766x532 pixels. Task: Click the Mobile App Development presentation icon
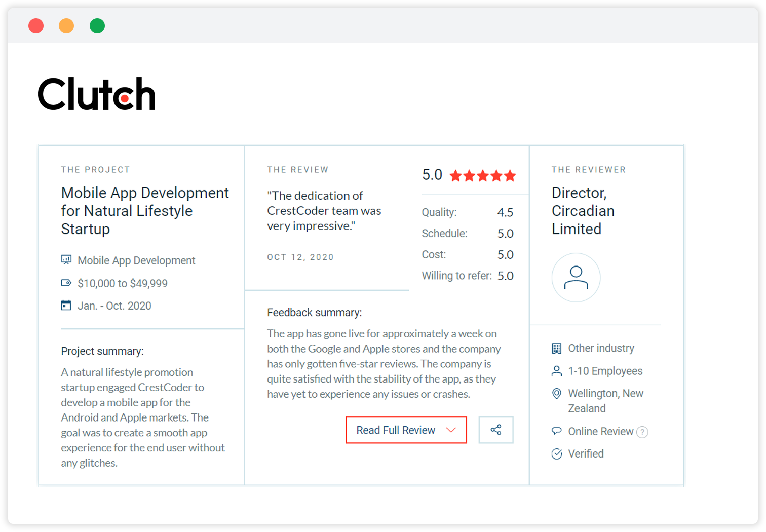click(66, 260)
